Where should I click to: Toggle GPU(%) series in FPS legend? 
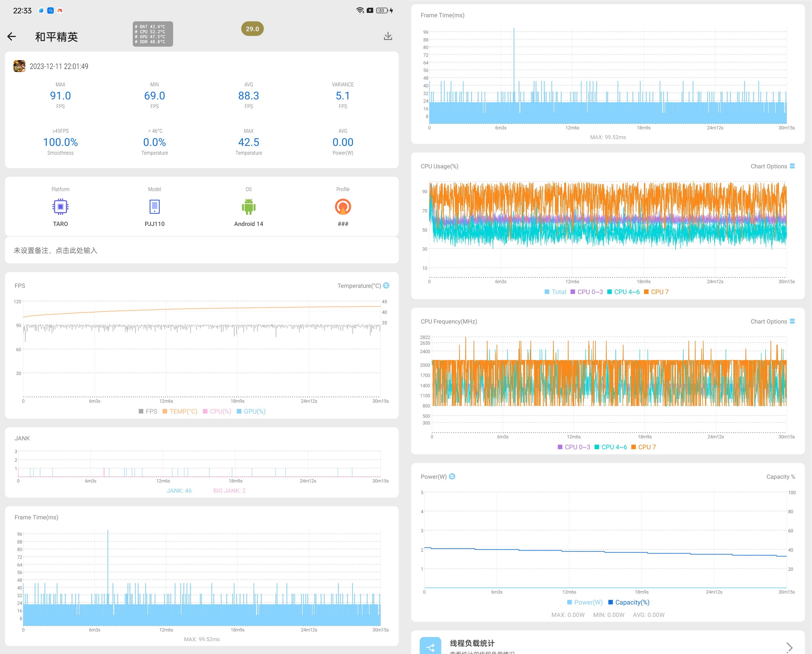251,411
